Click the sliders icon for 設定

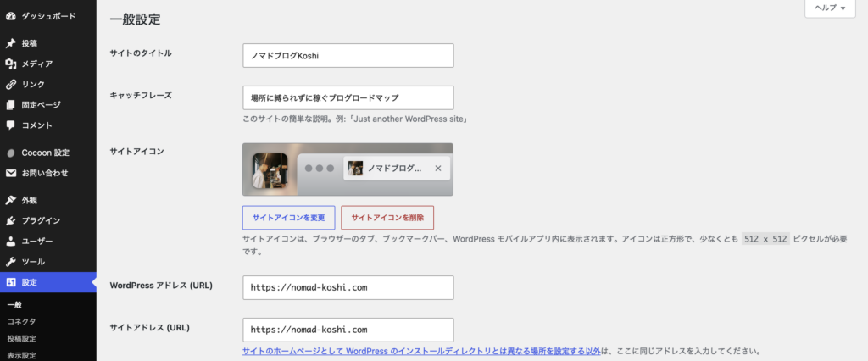[x=10, y=282]
